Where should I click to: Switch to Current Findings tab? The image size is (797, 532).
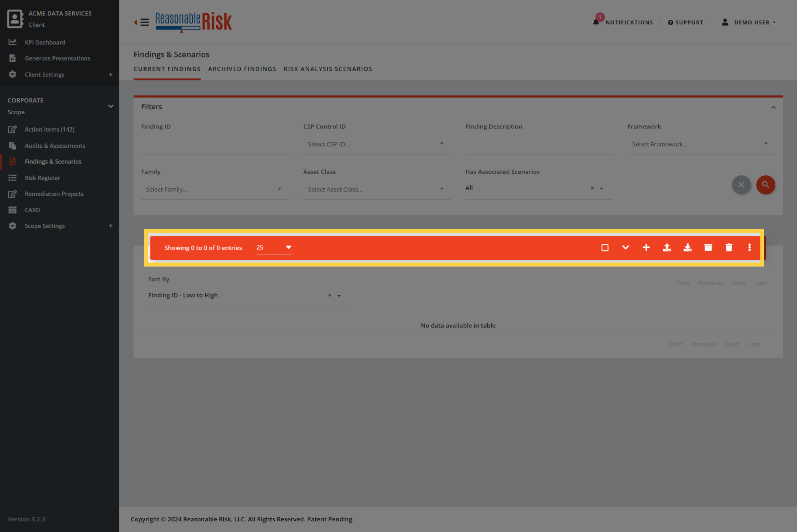167,69
